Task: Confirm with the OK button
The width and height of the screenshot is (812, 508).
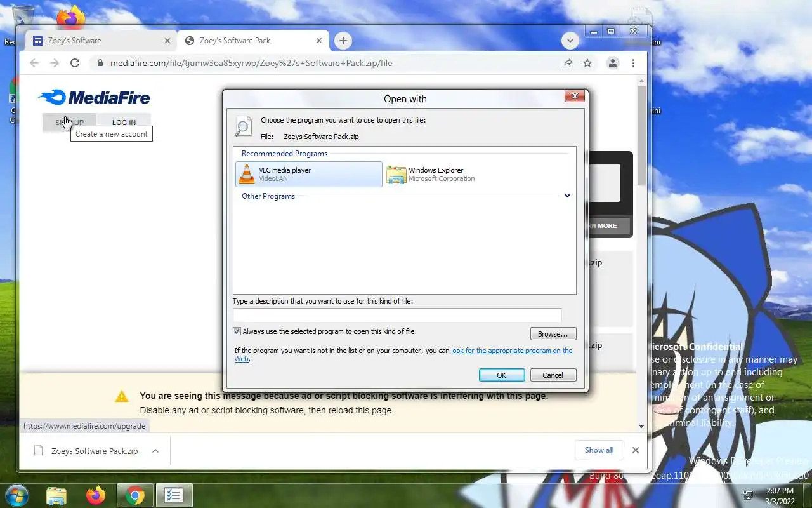Action: (x=501, y=375)
